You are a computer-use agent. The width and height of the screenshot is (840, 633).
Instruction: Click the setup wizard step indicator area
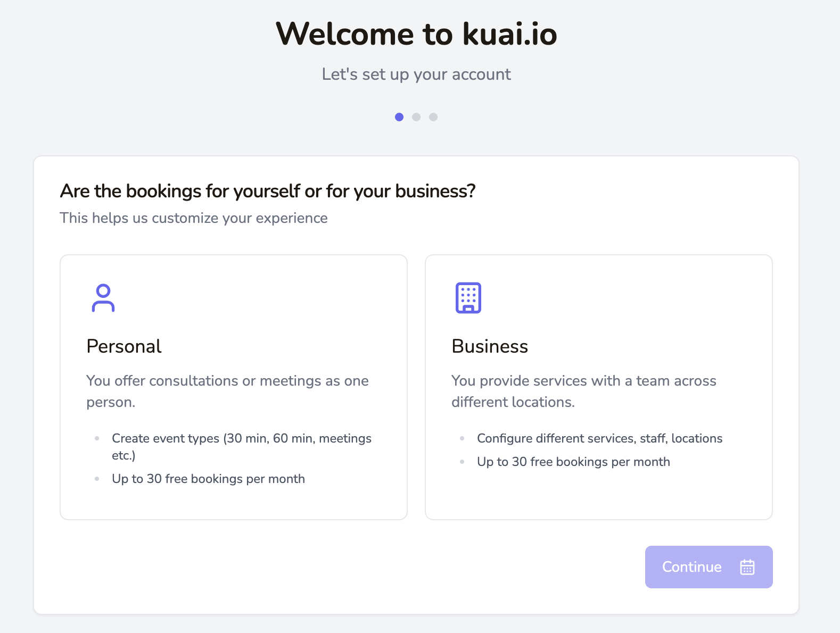tap(416, 117)
